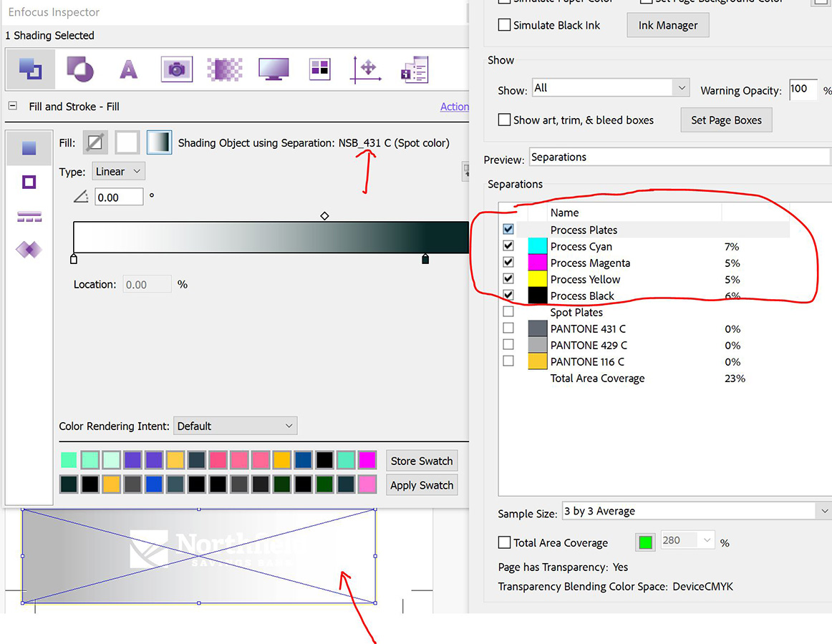832x644 pixels.
Task: Click the Store Swatch button
Action: click(x=422, y=461)
